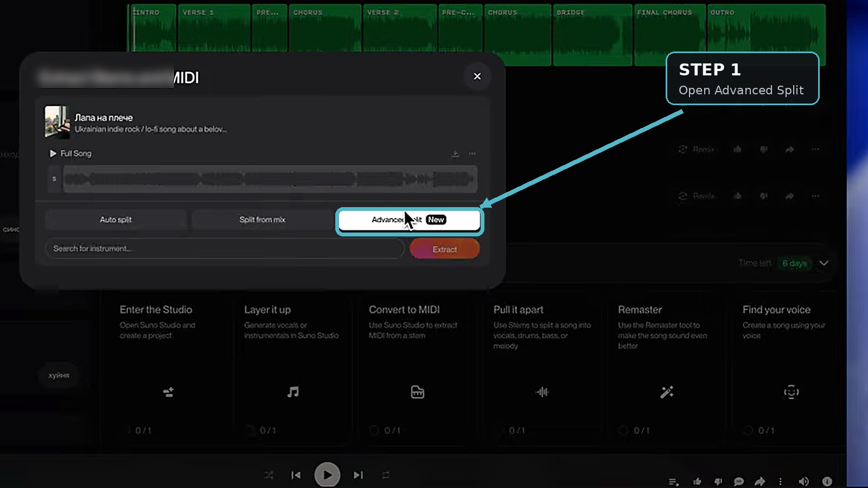Skip to the next track
This screenshot has height=488, width=868.
click(x=358, y=475)
